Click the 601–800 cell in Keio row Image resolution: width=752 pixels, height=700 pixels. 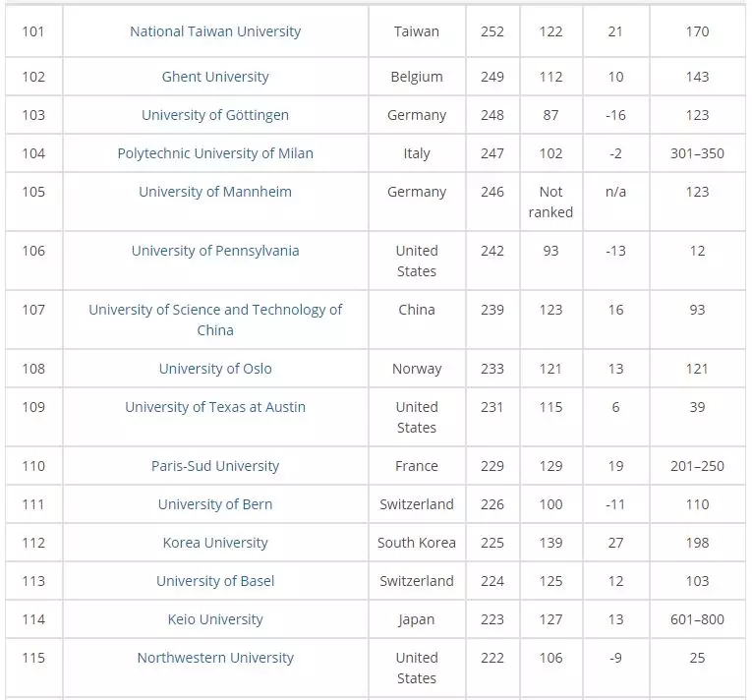[697, 619]
